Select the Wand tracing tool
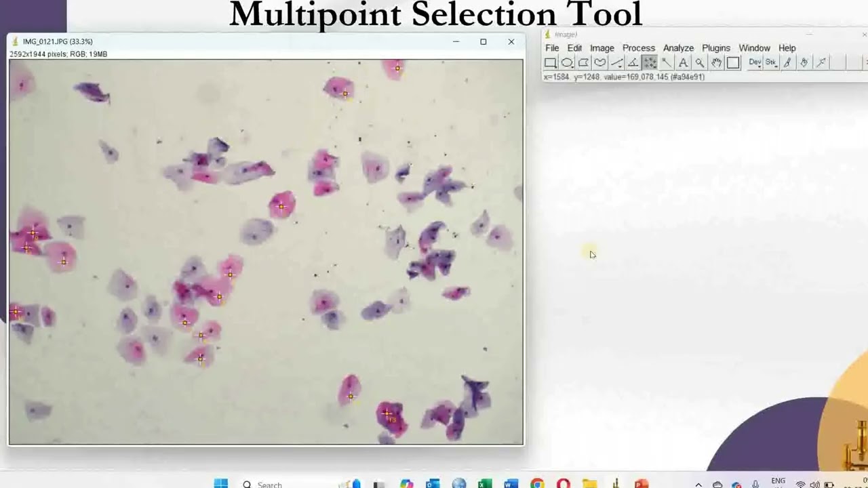This screenshot has height=488, width=868. [666, 63]
